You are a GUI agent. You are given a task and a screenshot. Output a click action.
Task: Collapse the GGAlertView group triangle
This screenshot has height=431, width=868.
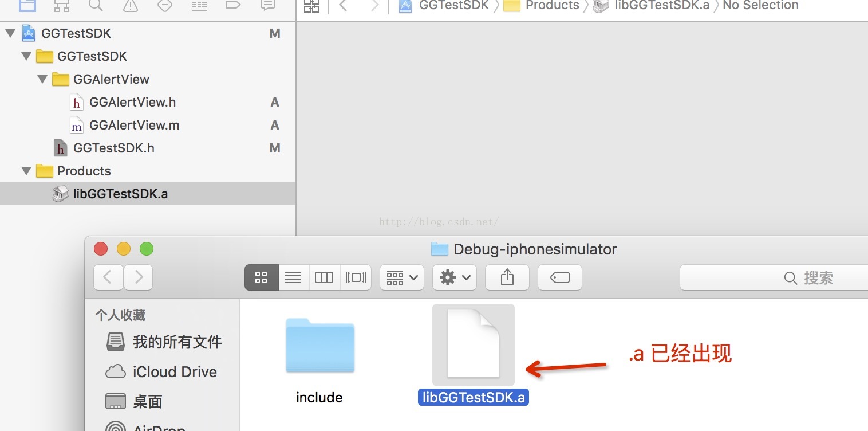coord(42,80)
